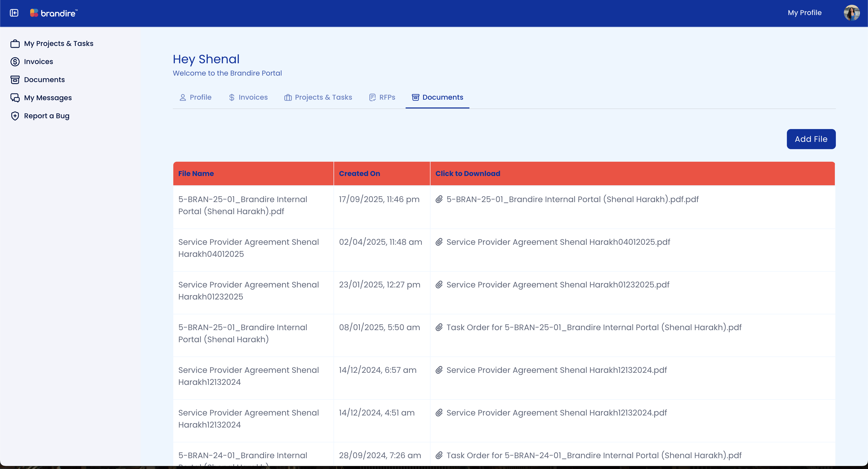Click the Report a Bug shield icon
The image size is (868, 469).
click(x=15, y=116)
